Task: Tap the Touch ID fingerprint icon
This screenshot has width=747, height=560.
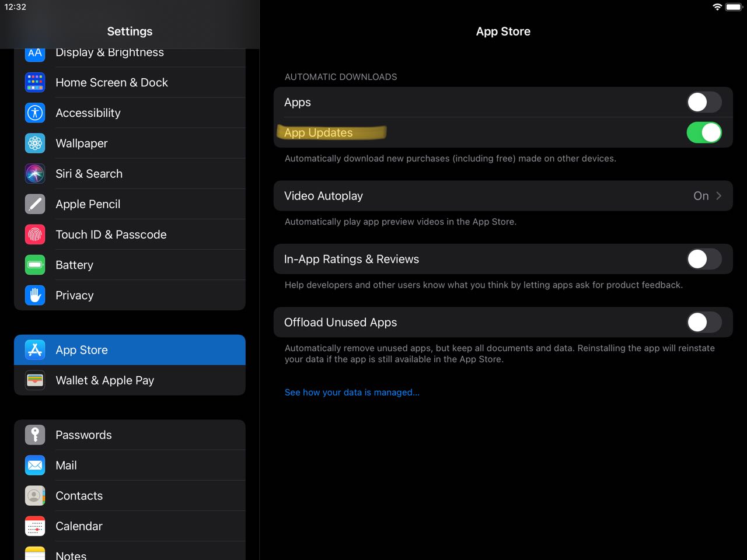Action: pyautogui.click(x=35, y=234)
